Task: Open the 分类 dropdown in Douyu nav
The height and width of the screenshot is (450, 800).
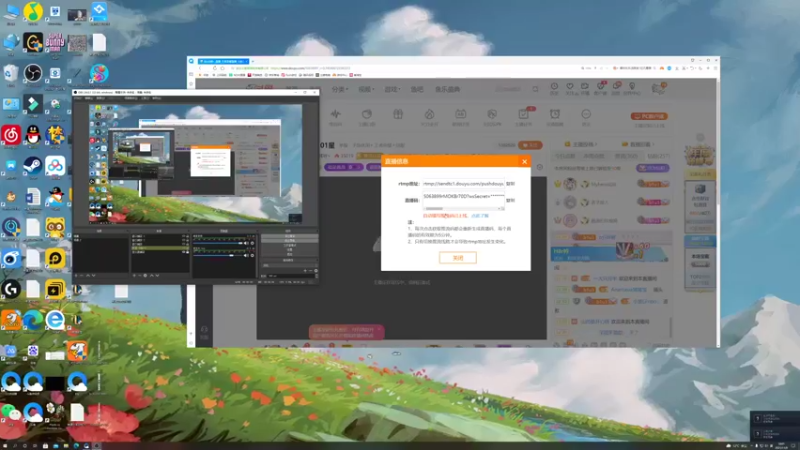Action: pyautogui.click(x=339, y=89)
